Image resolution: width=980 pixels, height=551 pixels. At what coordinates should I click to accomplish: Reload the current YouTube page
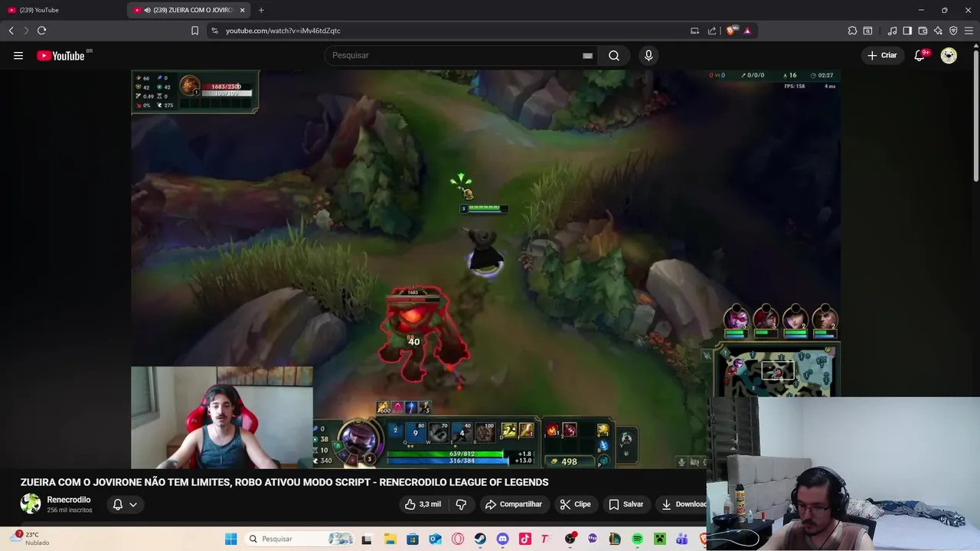click(41, 31)
